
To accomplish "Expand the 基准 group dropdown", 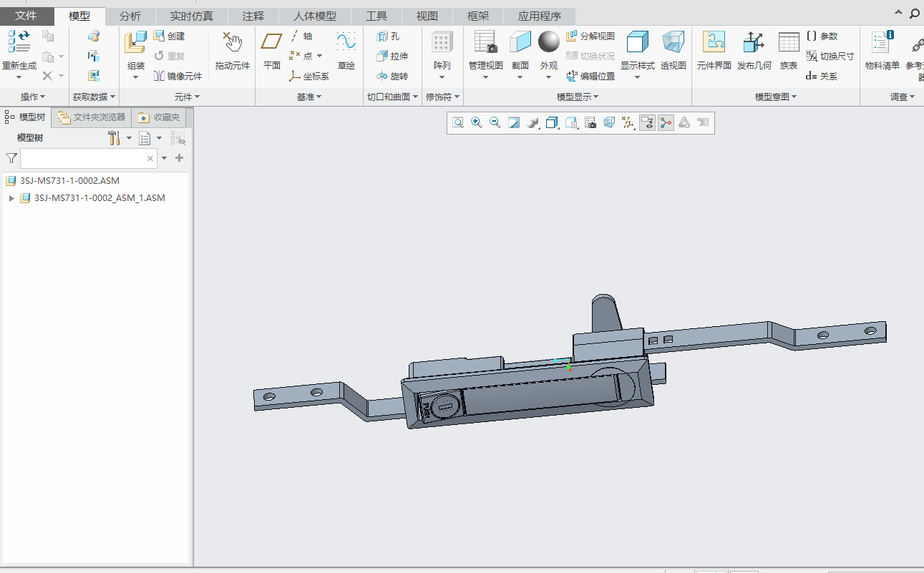I will pos(309,97).
